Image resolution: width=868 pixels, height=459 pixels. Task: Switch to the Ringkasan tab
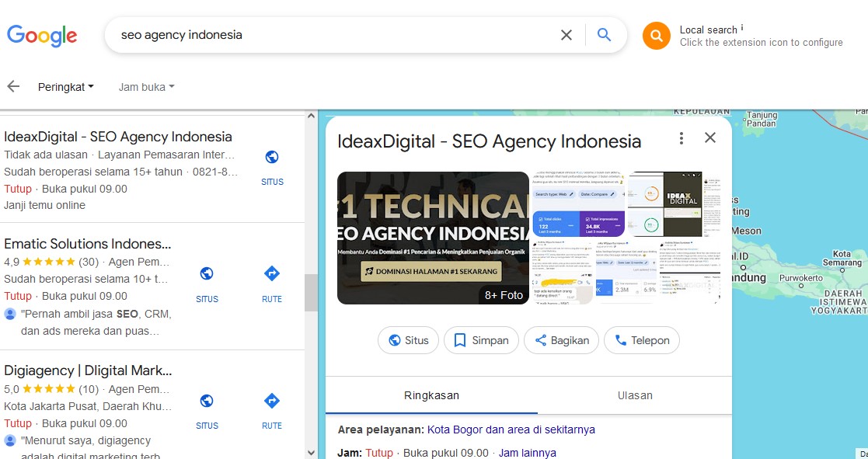431,395
